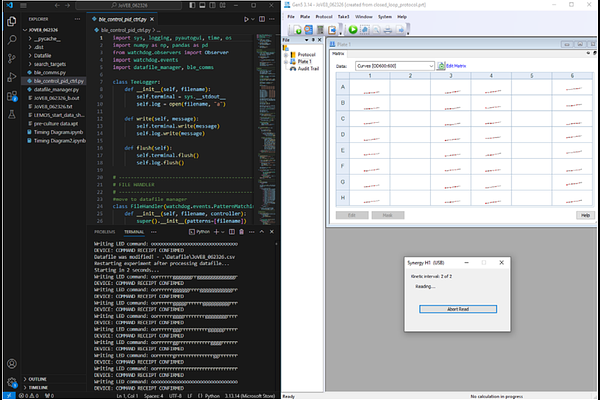Click the Abort Read button

pos(458,309)
